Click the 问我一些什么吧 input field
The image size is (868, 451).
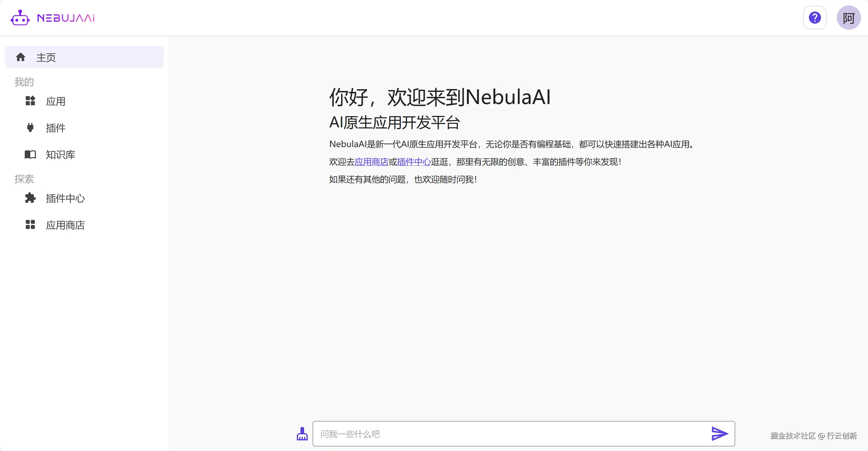point(505,434)
